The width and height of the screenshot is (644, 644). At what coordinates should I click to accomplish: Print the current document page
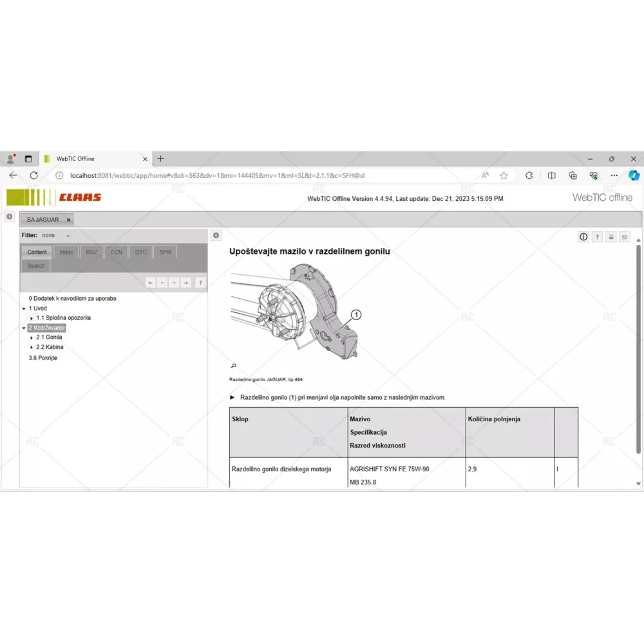click(x=611, y=237)
